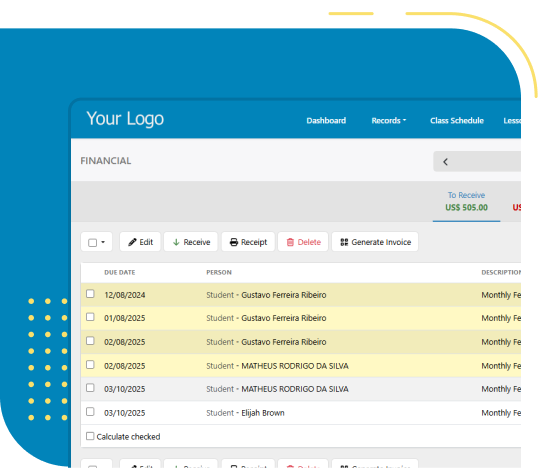Click the Delete button label
This screenshot has width=552, height=468.
click(309, 242)
